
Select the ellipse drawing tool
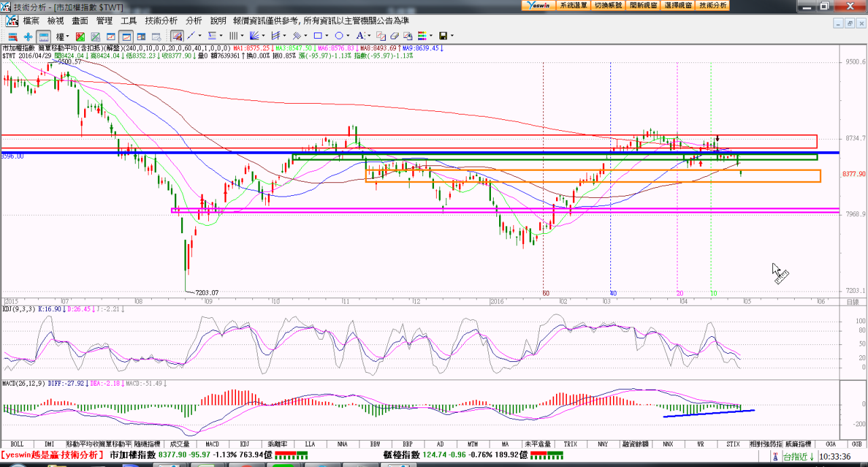(338, 36)
